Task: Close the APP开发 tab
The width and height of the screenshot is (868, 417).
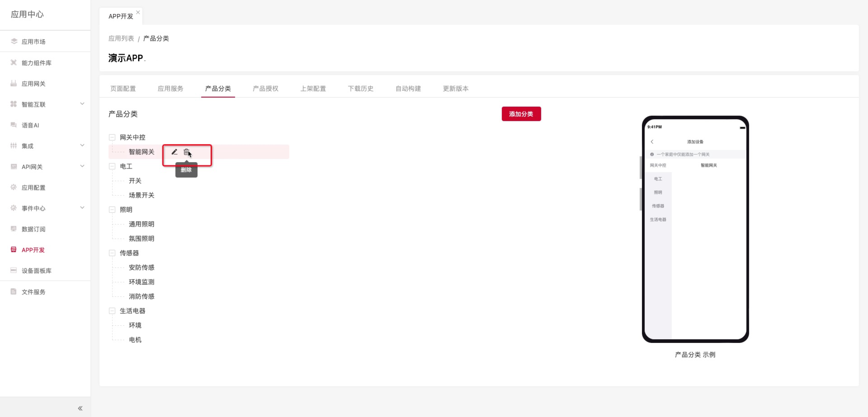Action: tap(138, 12)
